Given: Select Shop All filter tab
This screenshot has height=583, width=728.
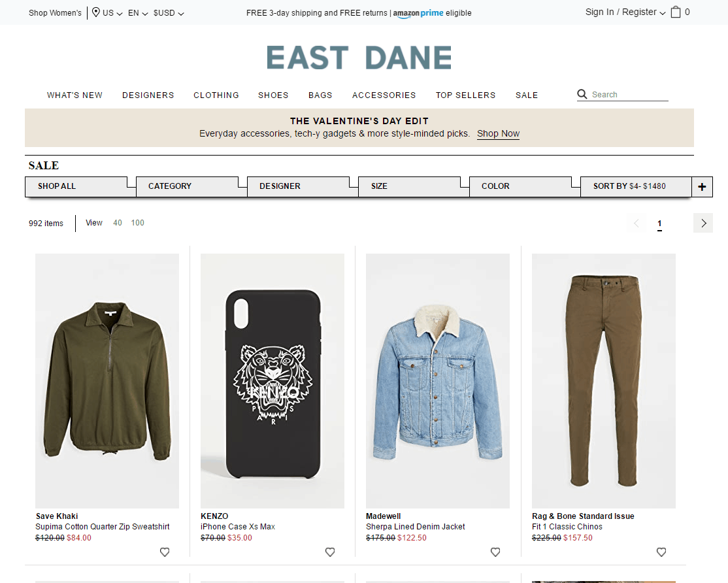Looking at the screenshot, I should (x=76, y=186).
